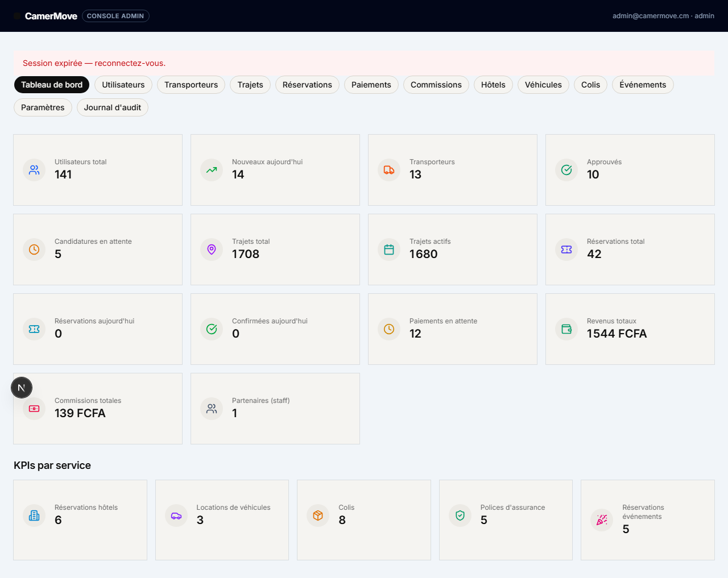Click the ticket icon in Réservations aujourd'hui card
Screen dimensions: 728x578
point(34,329)
